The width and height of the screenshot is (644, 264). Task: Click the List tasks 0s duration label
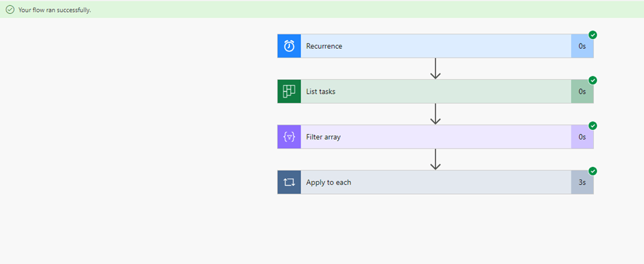coord(582,92)
